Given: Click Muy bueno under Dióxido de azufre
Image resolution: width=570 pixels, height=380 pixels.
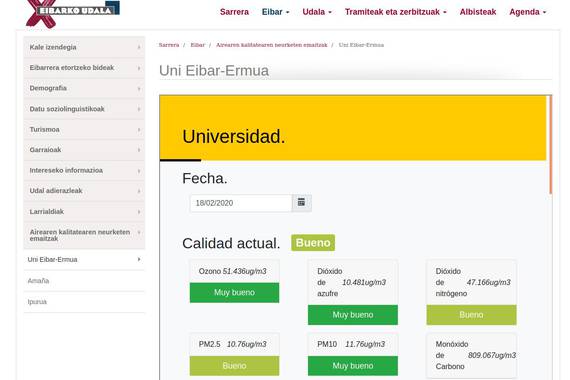Looking at the screenshot, I should (353, 315).
